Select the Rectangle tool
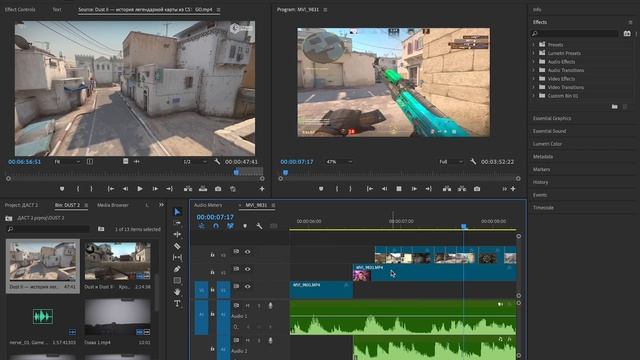The height and width of the screenshot is (360, 640). pyautogui.click(x=177, y=280)
